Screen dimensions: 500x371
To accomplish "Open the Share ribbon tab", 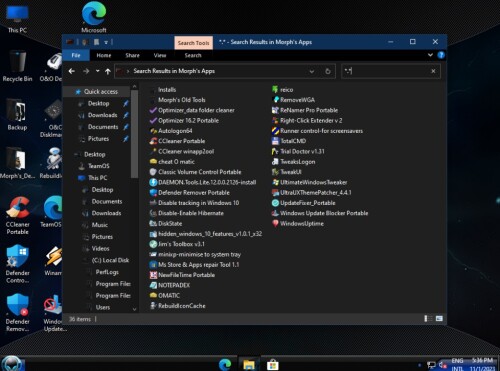I will (132, 55).
